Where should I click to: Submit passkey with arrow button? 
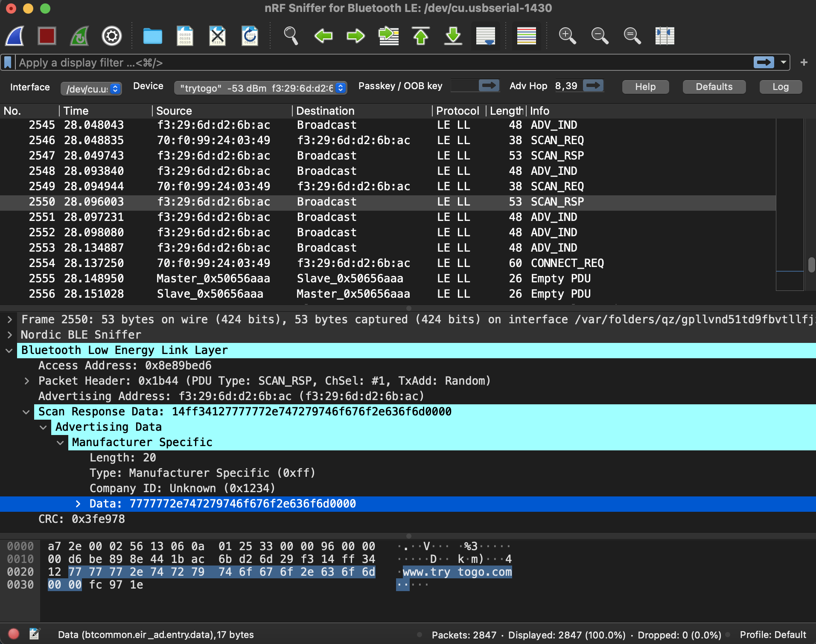pos(489,86)
